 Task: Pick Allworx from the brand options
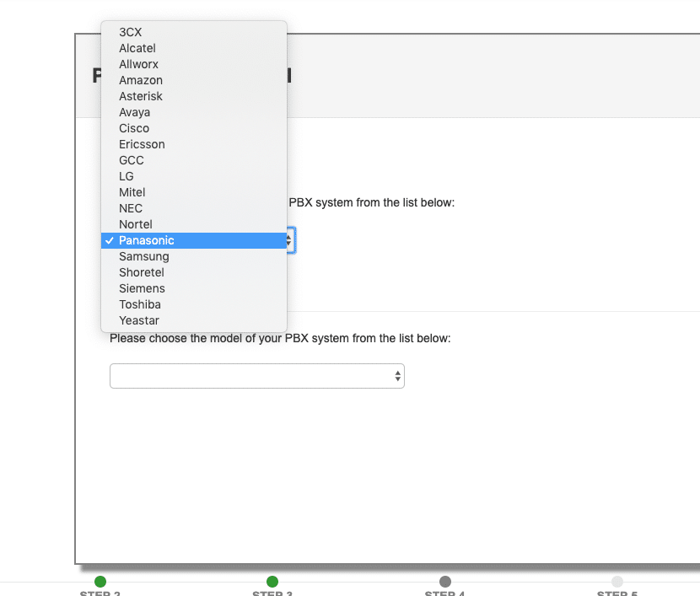pyautogui.click(x=194, y=64)
